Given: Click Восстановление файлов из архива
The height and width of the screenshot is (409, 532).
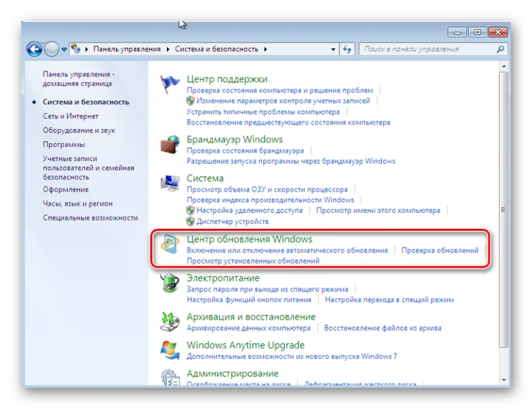Looking at the screenshot, I should tap(382, 328).
